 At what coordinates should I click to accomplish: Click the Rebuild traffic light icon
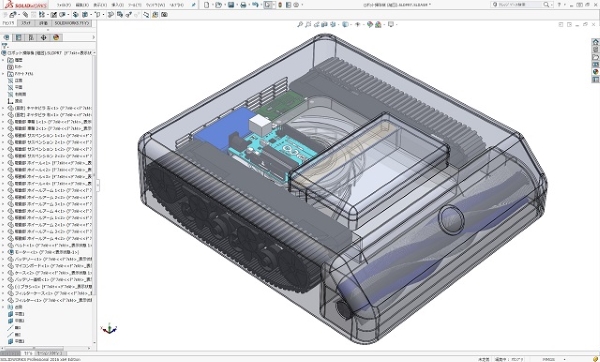(x=279, y=5)
